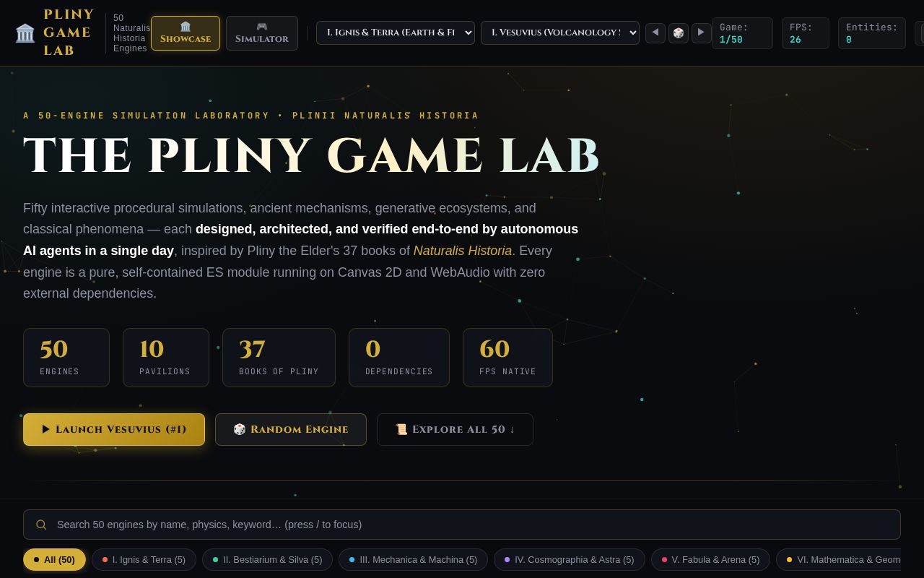The image size is (924, 578).
Task: Click the 50 Engines stat card
Action: pyautogui.click(x=66, y=358)
